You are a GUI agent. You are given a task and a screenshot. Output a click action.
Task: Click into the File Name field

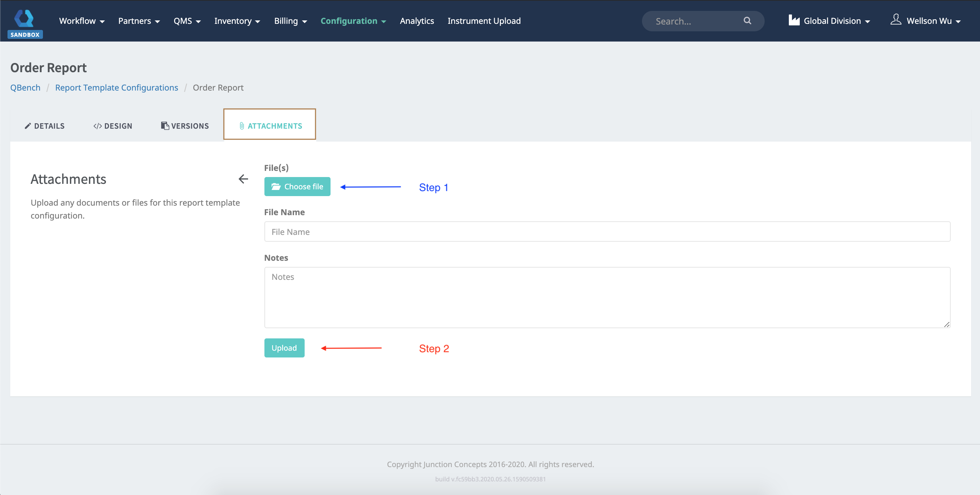click(607, 231)
